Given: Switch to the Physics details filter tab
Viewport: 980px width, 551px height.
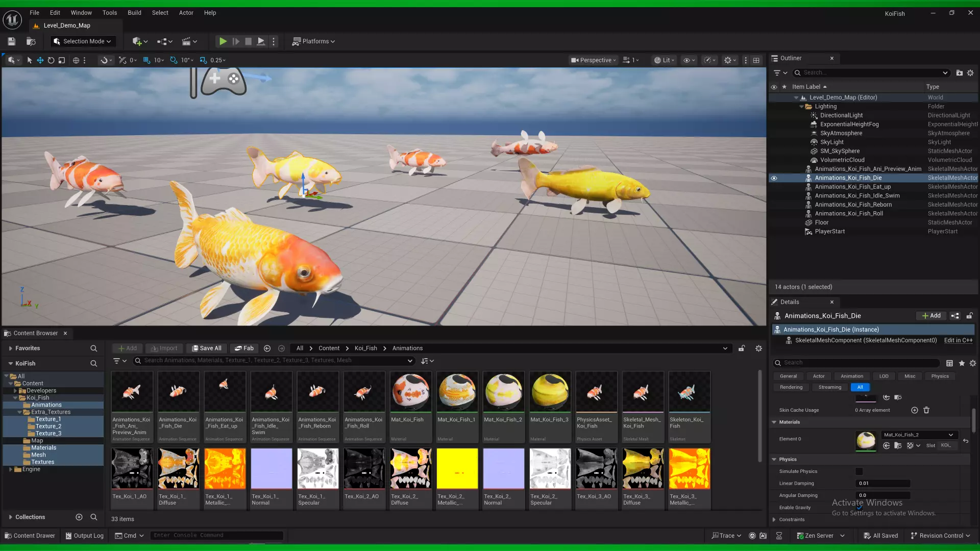Looking at the screenshot, I should (940, 377).
